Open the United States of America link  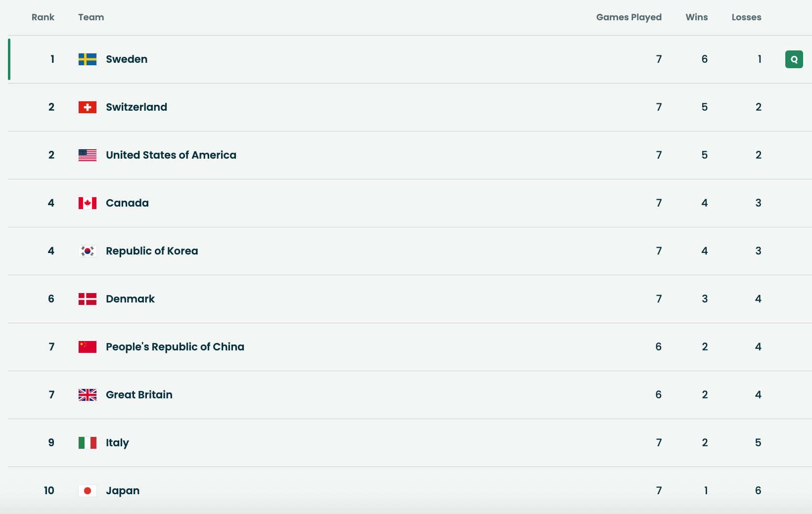[x=171, y=155]
